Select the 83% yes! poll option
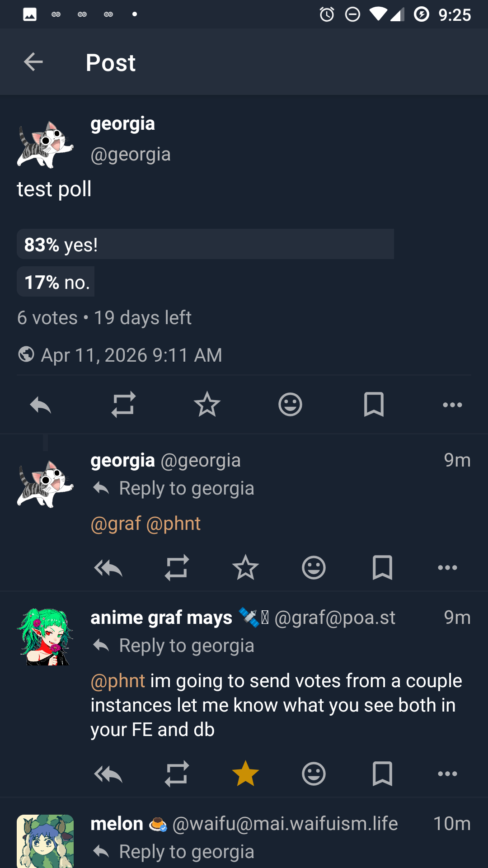The height and width of the screenshot is (868, 488). (205, 244)
